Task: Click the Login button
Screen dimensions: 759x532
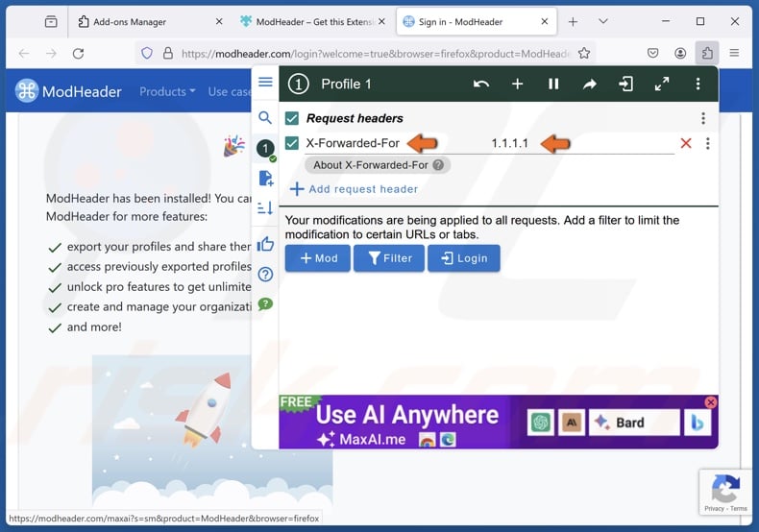Action: tap(464, 258)
